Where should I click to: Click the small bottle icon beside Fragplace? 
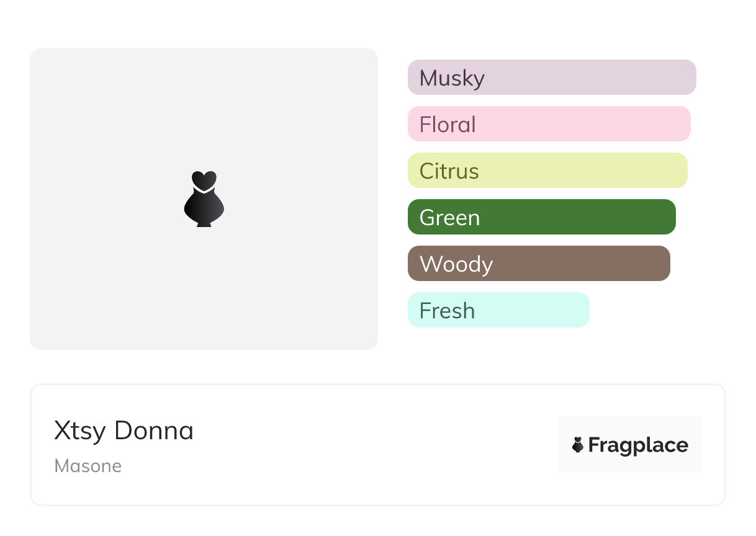578,445
